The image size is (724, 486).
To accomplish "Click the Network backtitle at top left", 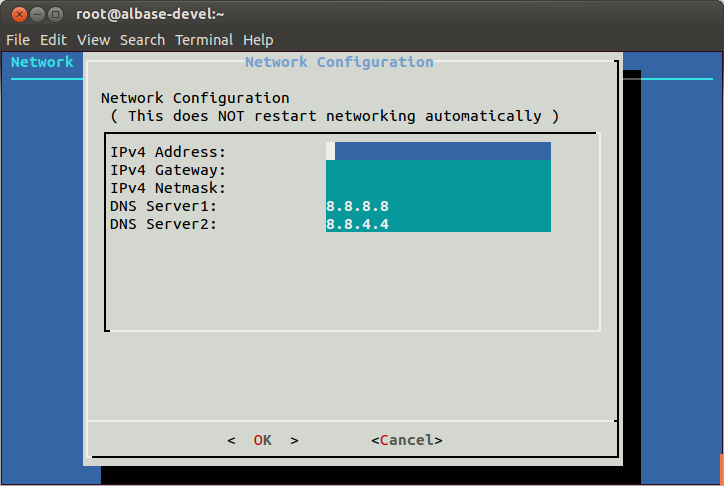I will pyautogui.click(x=42, y=62).
